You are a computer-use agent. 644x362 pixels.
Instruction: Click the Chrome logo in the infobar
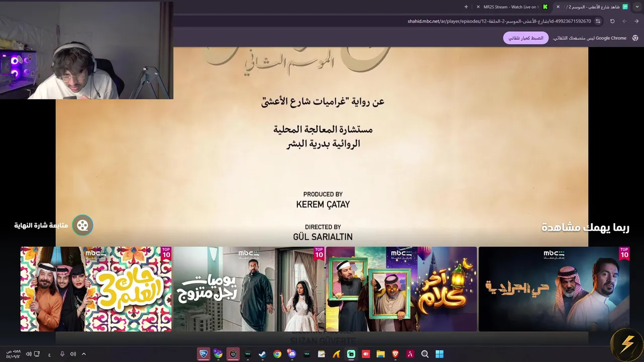(635, 38)
